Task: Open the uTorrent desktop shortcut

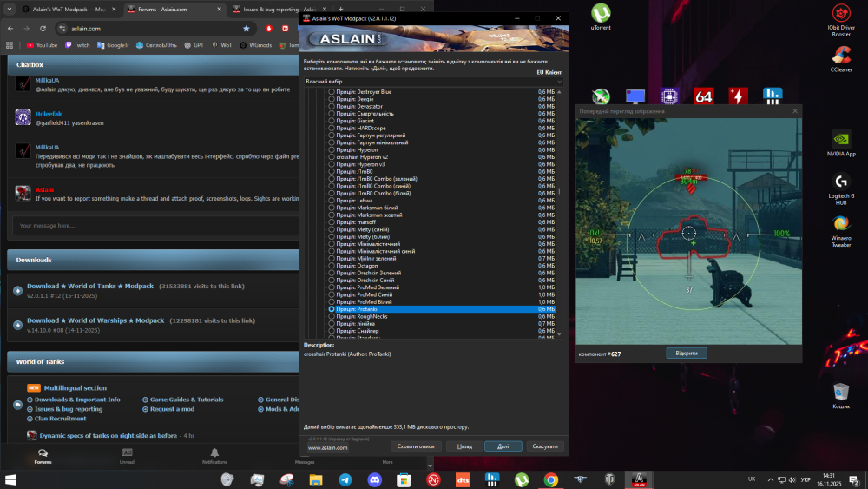Action: [601, 17]
